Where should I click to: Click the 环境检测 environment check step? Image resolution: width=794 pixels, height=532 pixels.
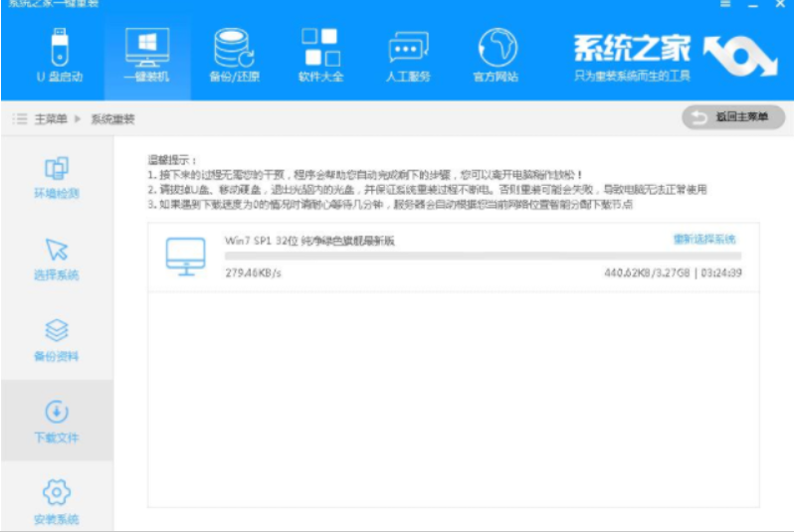point(57,178)
